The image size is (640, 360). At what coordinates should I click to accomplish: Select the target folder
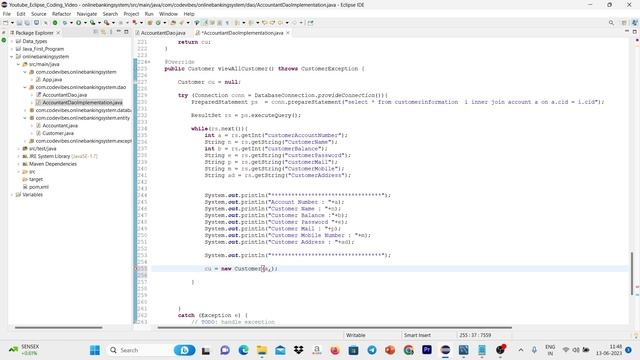[36, 179]
